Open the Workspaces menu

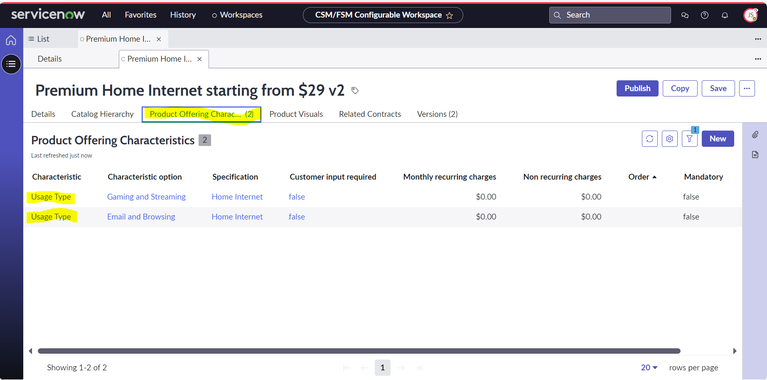237,15
